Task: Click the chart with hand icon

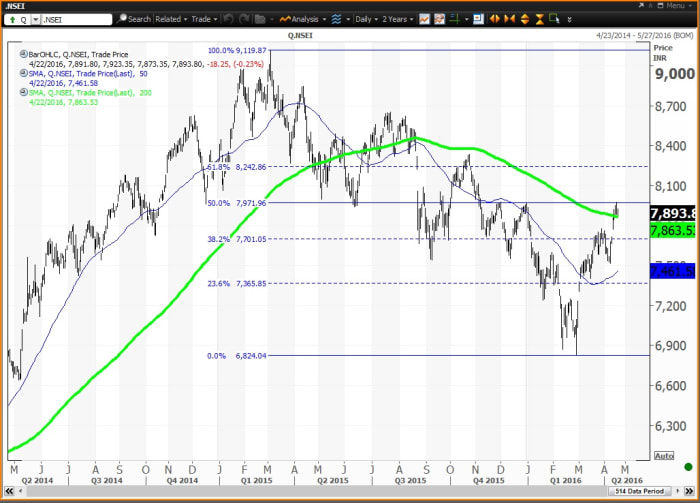Action: (x=439, y=19)
